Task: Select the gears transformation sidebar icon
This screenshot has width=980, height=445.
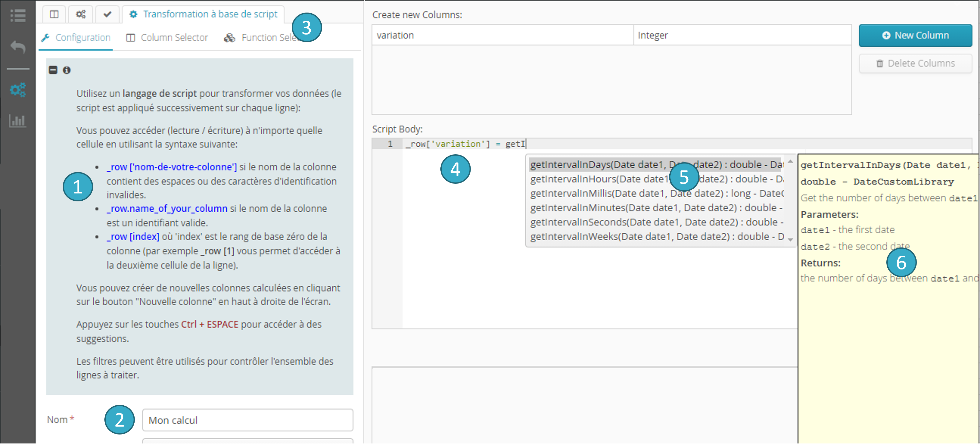Action: coord(18,90)
